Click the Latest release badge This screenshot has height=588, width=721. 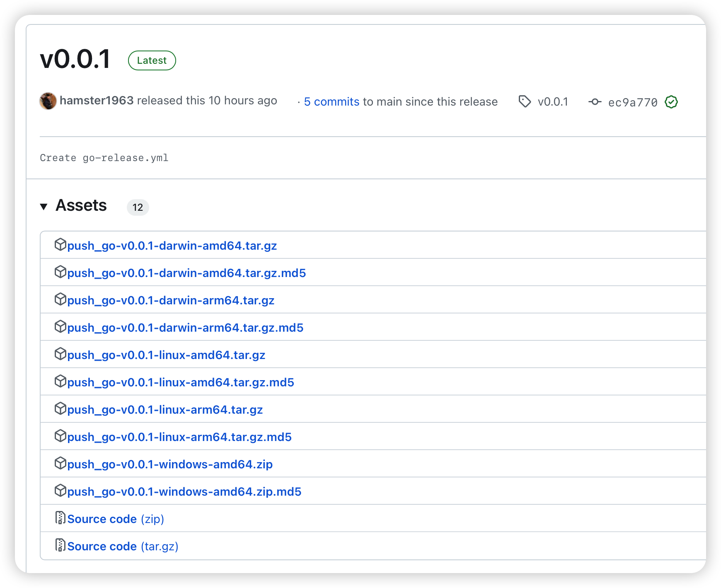click(x=152, y=60)
